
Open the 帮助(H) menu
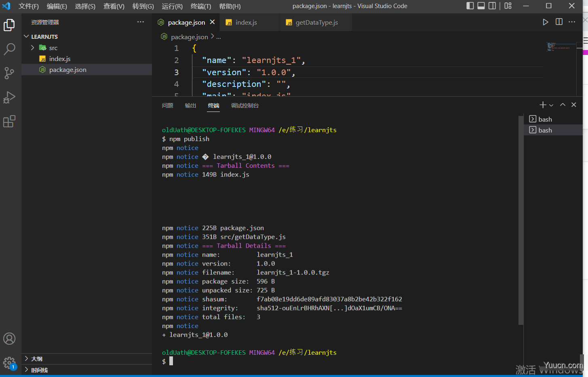pyautogui.click(x=230, y=6)
